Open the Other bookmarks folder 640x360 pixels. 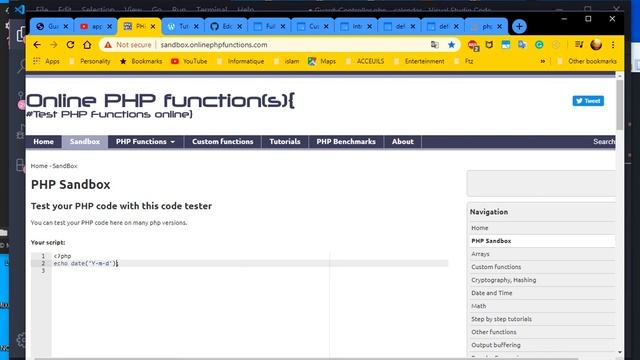pos(587,61)
